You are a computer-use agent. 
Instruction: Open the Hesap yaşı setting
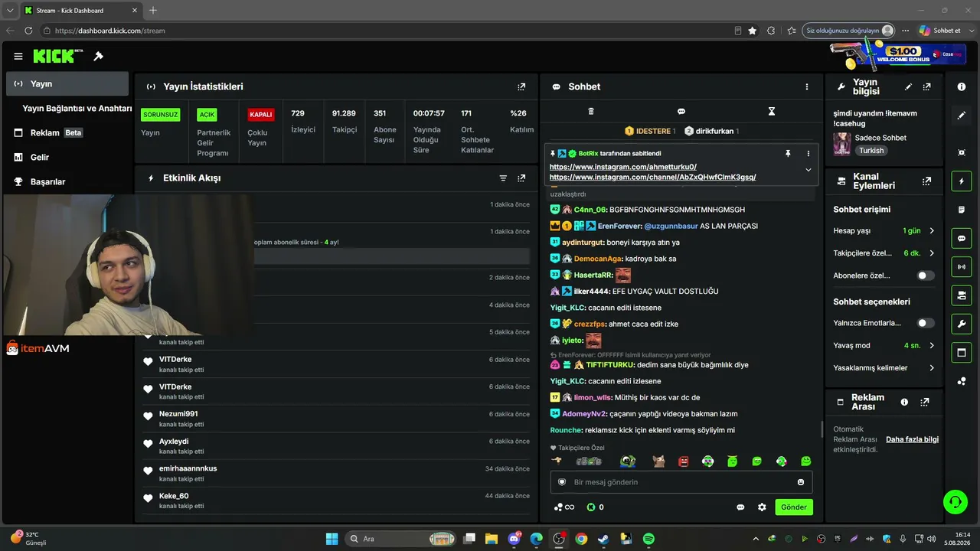pyautogui.click(x=884, y=231)
